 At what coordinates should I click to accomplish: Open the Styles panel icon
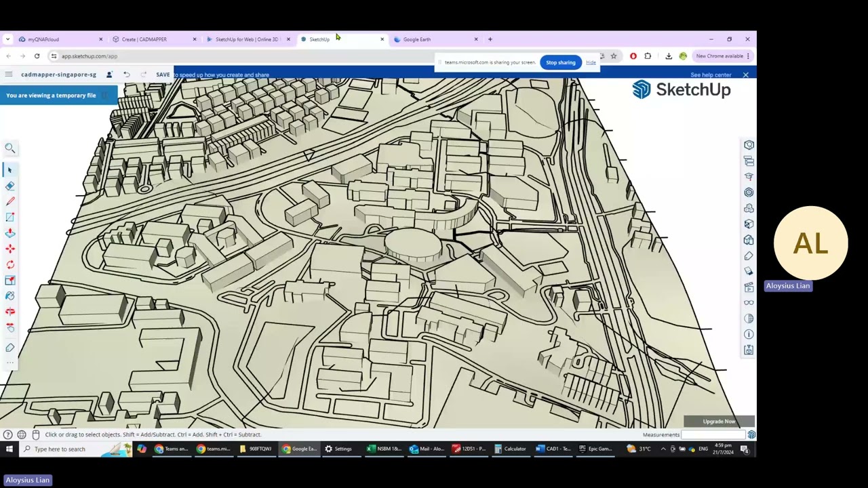point(749,240)
